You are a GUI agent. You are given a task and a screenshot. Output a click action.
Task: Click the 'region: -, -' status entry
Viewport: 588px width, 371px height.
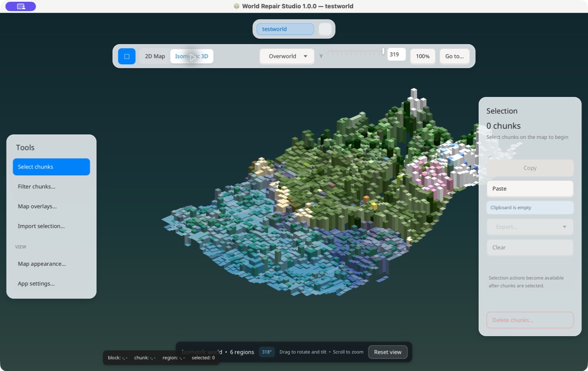(174, 358)
